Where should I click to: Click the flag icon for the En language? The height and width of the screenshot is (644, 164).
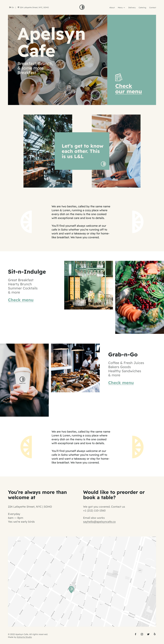coord(10,8)
